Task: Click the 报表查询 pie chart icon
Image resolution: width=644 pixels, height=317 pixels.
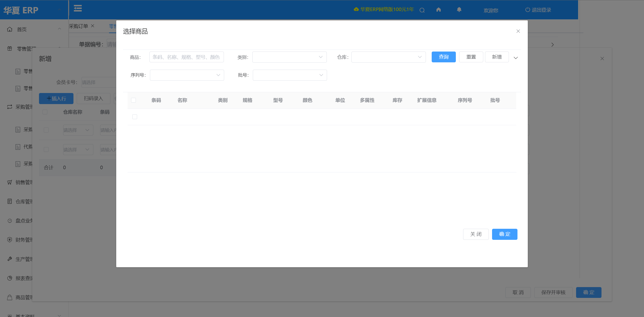Action: pos(10,278)
